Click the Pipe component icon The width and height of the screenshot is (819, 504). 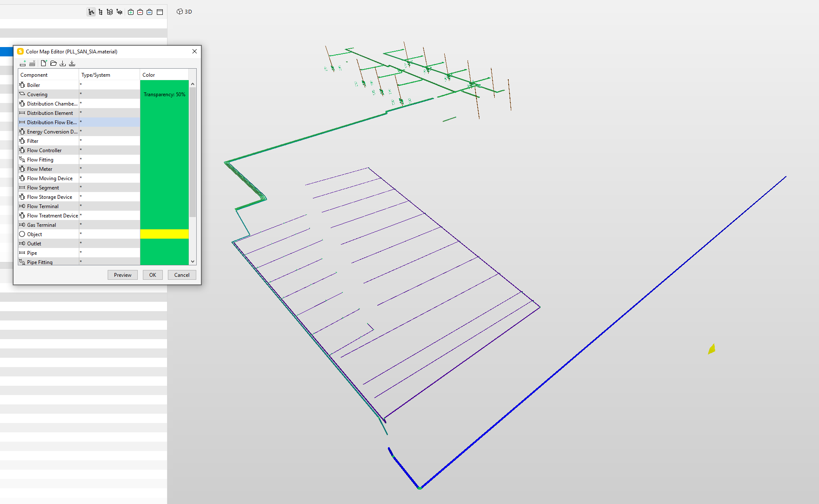[22, 253]
